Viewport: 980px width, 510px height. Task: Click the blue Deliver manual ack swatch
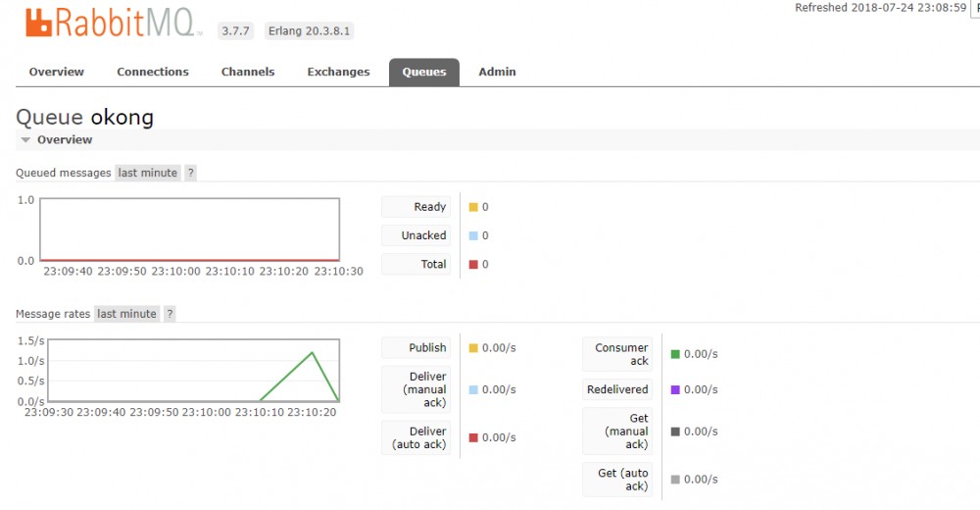point(473,389)
